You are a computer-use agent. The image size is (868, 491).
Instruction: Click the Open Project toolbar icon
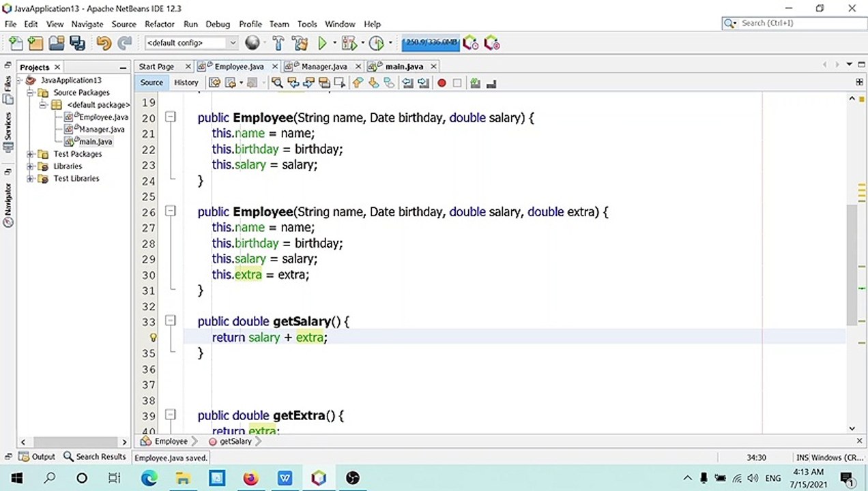[x=57, y=43]
